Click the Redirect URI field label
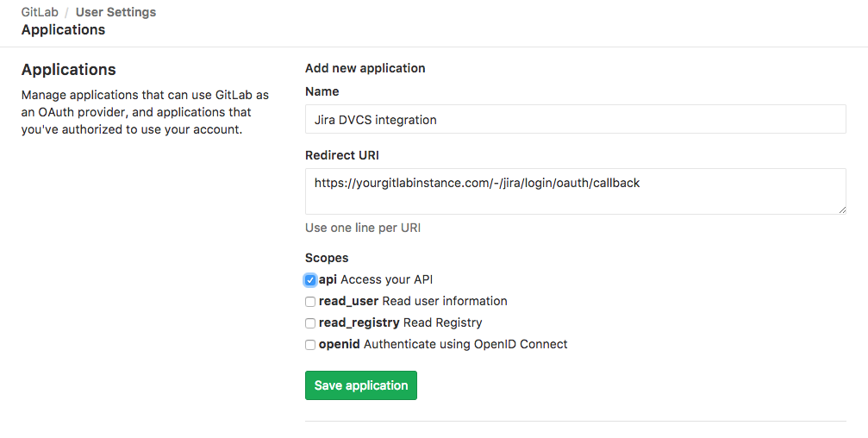 click(341, 155)
